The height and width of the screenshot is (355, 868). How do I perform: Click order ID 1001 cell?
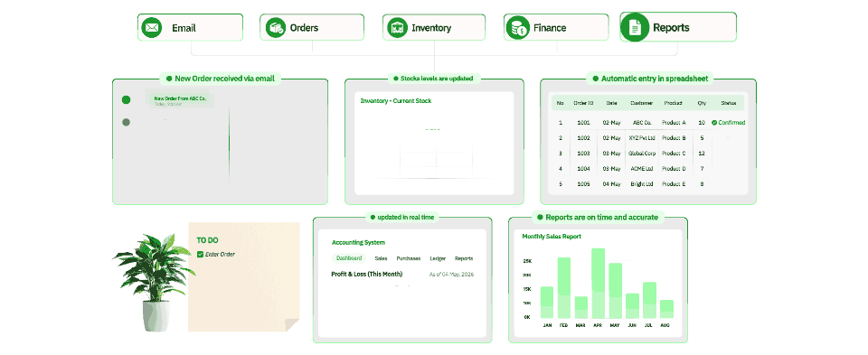tap(583, 123)
